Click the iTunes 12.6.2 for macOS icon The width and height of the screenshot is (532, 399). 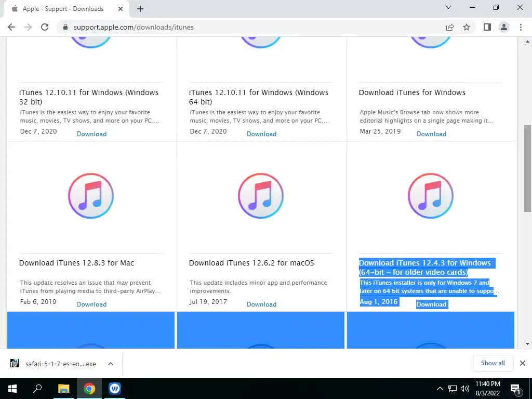click(261, 196)
